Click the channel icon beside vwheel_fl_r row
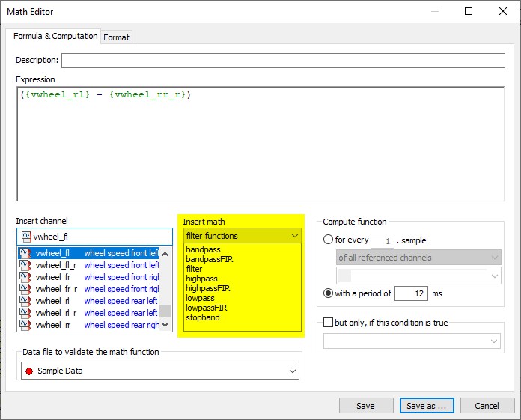This screenshot has height=420, width=521. [25, 265]
